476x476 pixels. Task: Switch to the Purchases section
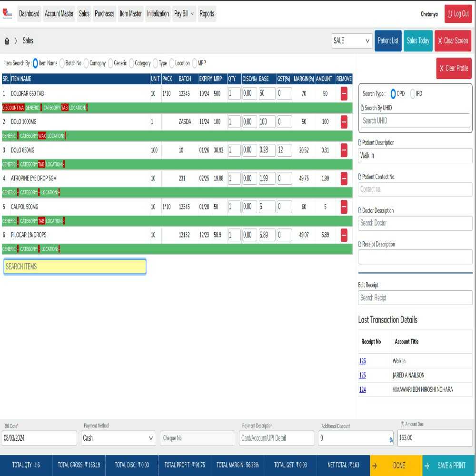pos(104,14)
